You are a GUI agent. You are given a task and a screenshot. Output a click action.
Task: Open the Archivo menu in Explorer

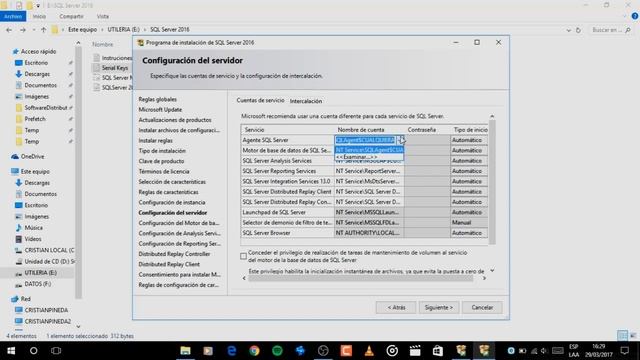pyautogui.click(x=13, y=16)
